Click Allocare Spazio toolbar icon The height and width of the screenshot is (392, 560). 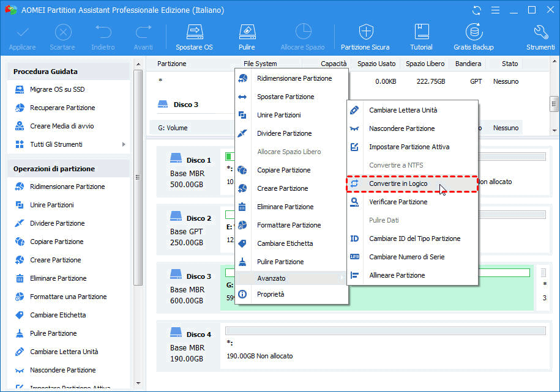[x=303, y=32]
